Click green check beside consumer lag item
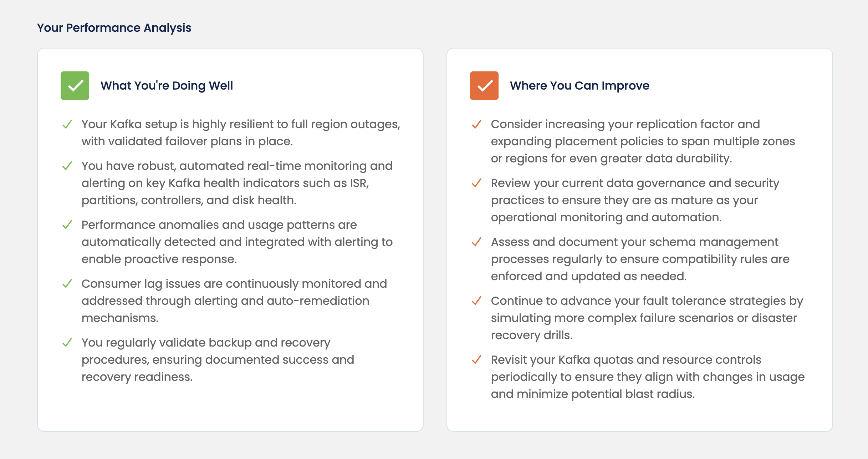 click(x=67, y=284)
